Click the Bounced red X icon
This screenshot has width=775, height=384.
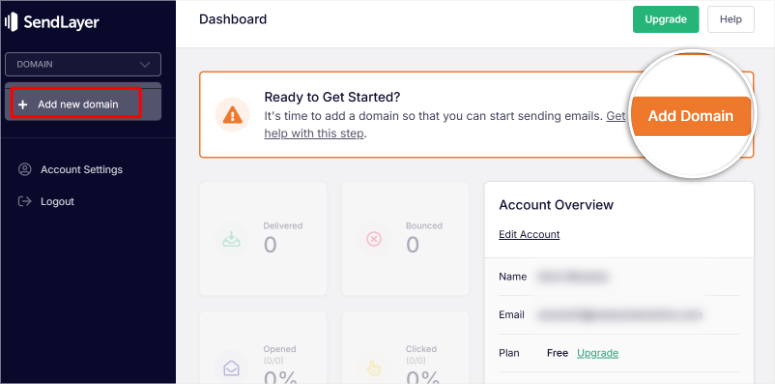pyautogui.click(x=374, y=239)
